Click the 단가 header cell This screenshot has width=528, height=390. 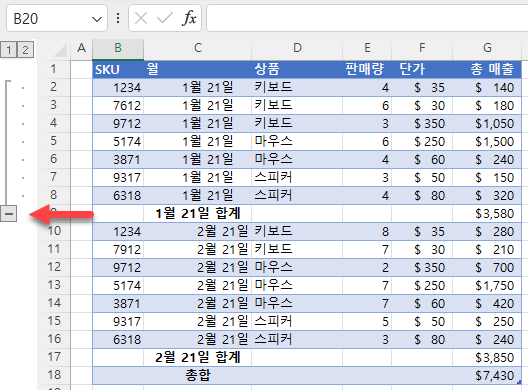(422, 70)
